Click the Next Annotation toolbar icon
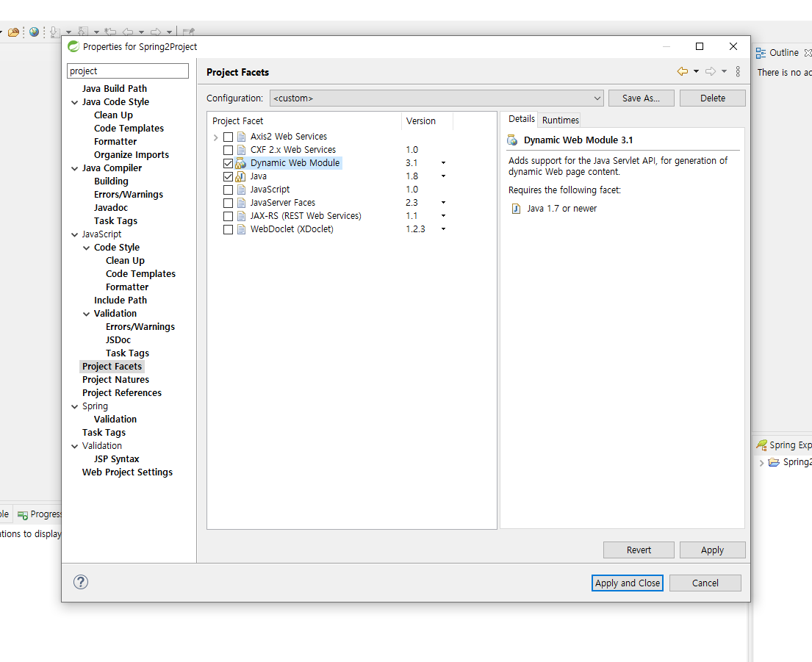The image size is (812, 662). [x=55, y=32]
